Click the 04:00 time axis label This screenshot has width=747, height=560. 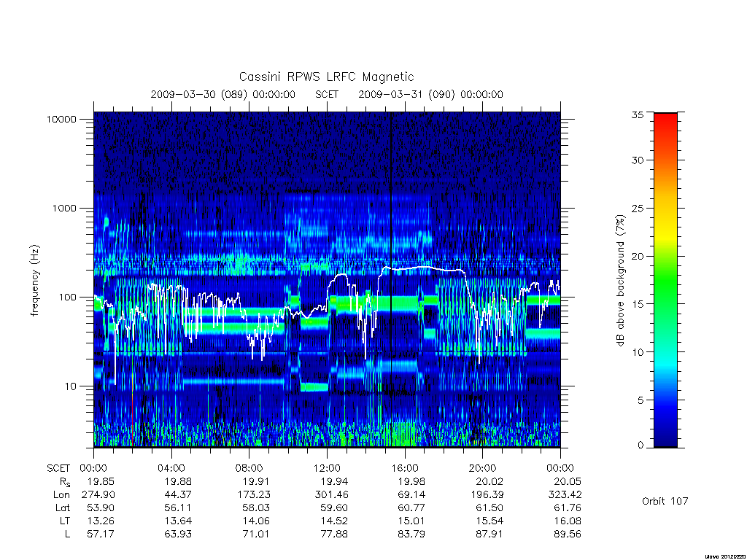171,468
